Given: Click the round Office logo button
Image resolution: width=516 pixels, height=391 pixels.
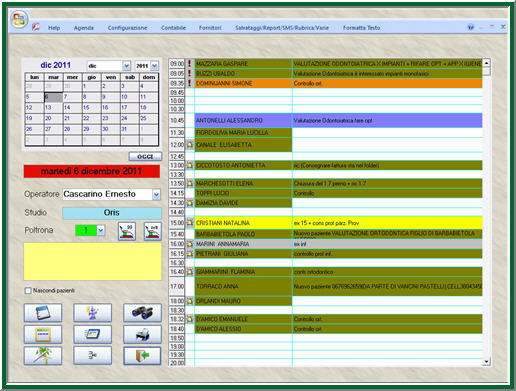Looking at the screenshot, I should click(19, 19).
